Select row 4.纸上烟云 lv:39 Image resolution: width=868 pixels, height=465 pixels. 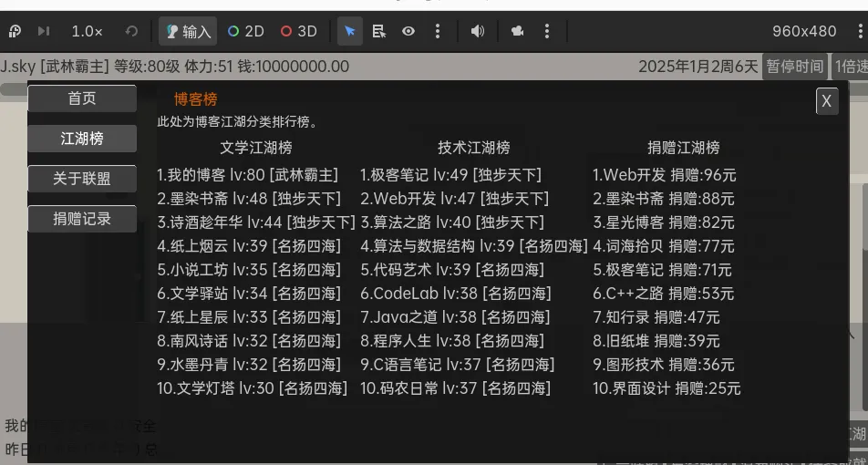pos(249,246)
